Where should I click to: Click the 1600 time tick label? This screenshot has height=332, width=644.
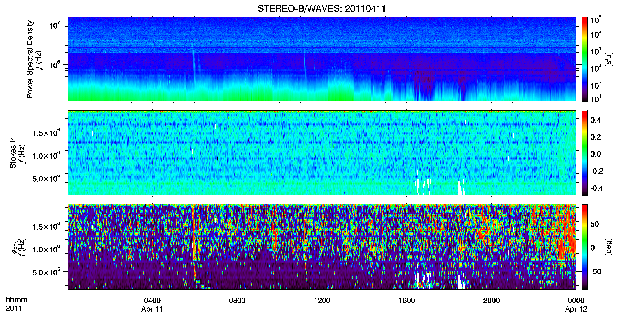click(x=406, y=301)
